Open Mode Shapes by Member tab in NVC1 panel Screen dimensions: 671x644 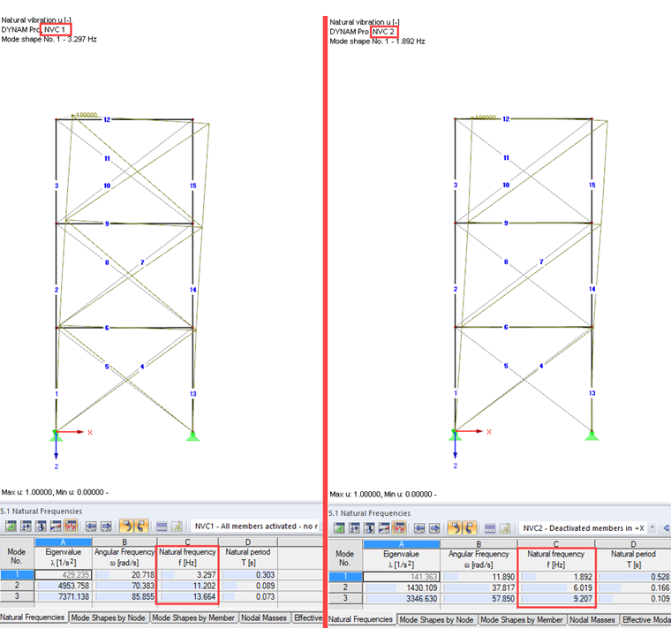click(x=193, y=617)
